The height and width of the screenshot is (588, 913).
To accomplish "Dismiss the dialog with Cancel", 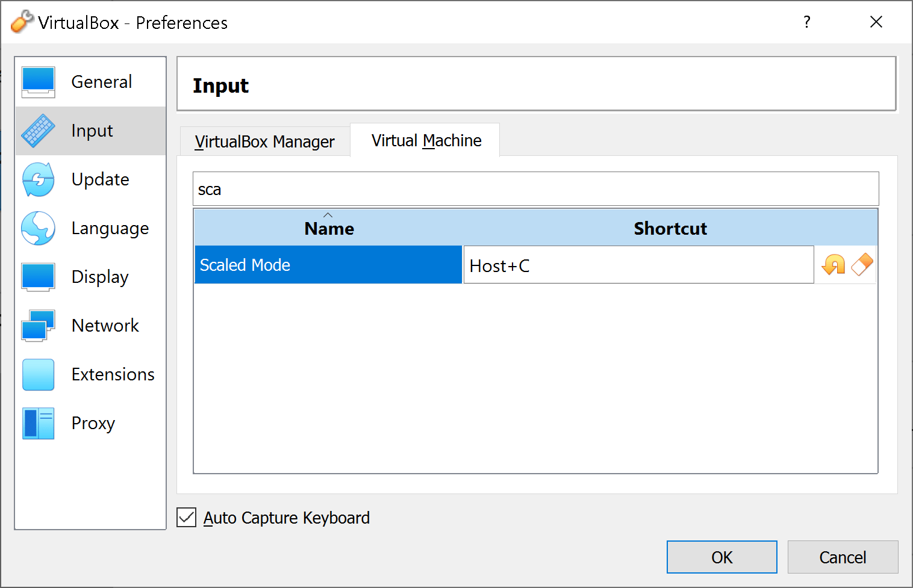I will [x=843, y=557].
